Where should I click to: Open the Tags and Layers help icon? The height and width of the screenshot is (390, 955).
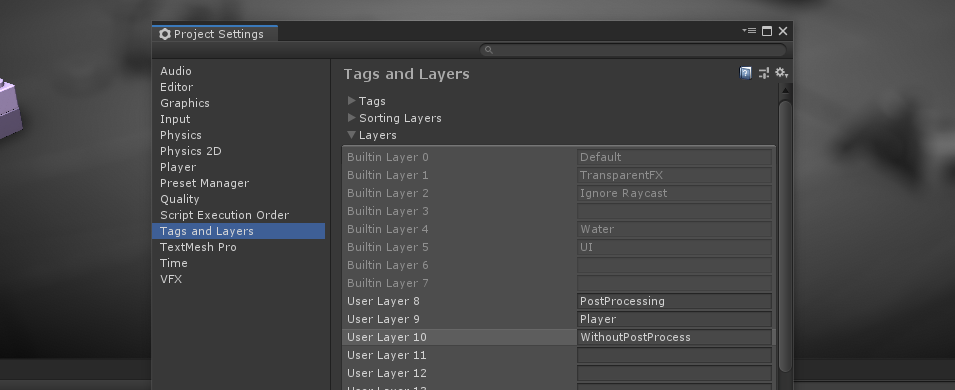tap(745, 73)
